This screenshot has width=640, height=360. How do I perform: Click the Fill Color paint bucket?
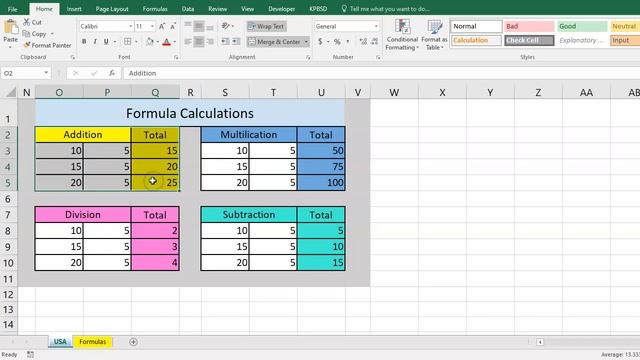150,41
